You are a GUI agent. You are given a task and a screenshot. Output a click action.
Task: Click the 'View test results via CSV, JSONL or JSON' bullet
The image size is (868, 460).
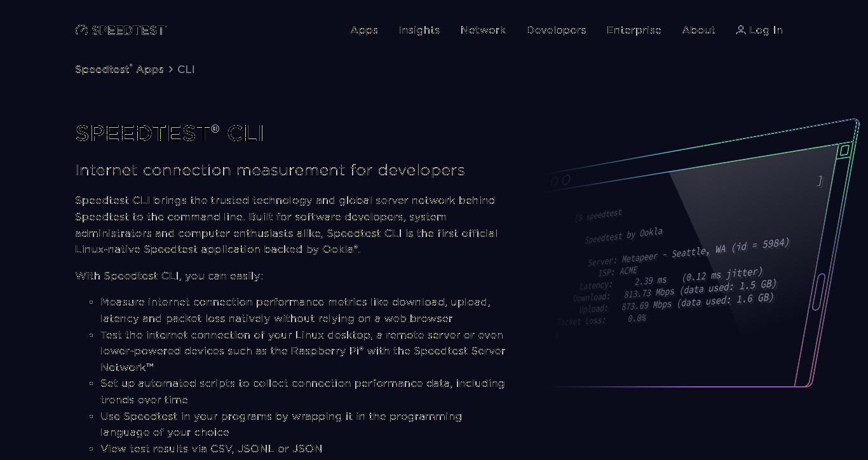point(212,449)
